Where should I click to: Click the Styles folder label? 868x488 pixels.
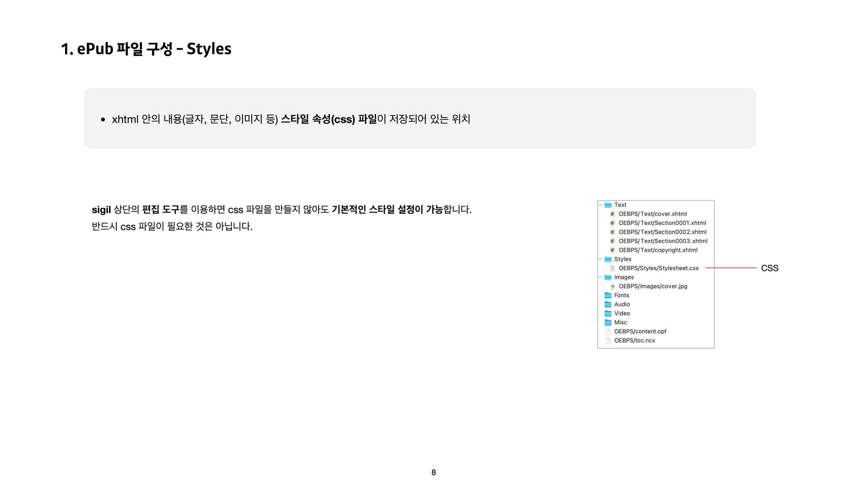click(623, 259)
